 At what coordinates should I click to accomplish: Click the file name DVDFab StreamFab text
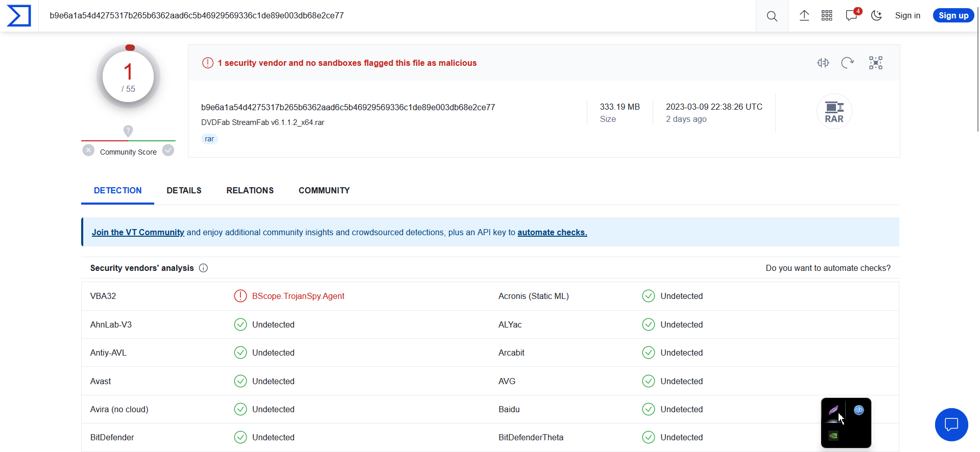click(x=262, y=122)
